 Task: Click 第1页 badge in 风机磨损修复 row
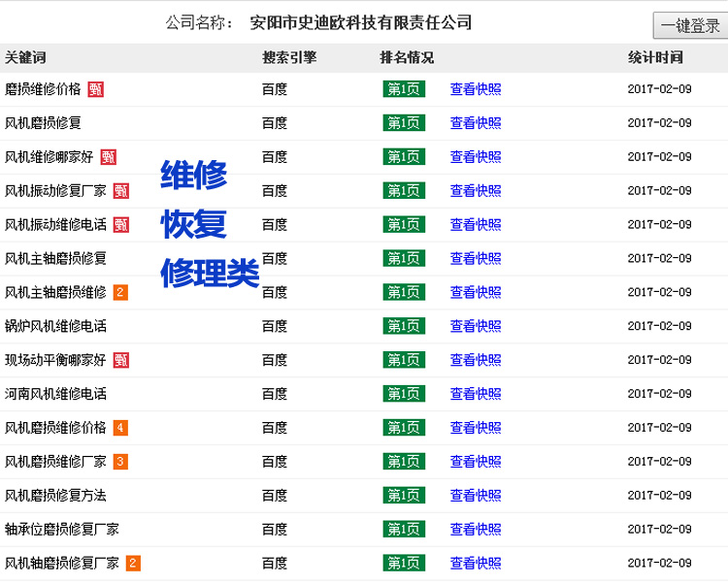tap(404, 123)
